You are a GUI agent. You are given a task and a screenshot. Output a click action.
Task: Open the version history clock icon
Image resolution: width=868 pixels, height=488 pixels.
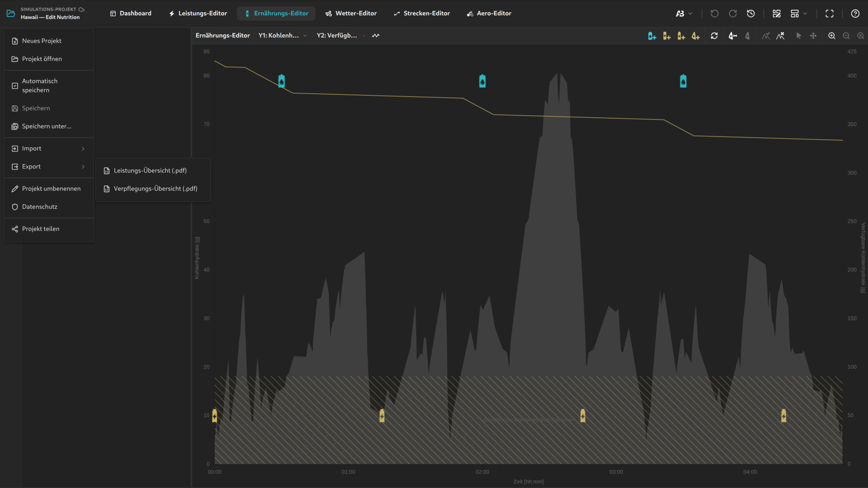point(751,14)
